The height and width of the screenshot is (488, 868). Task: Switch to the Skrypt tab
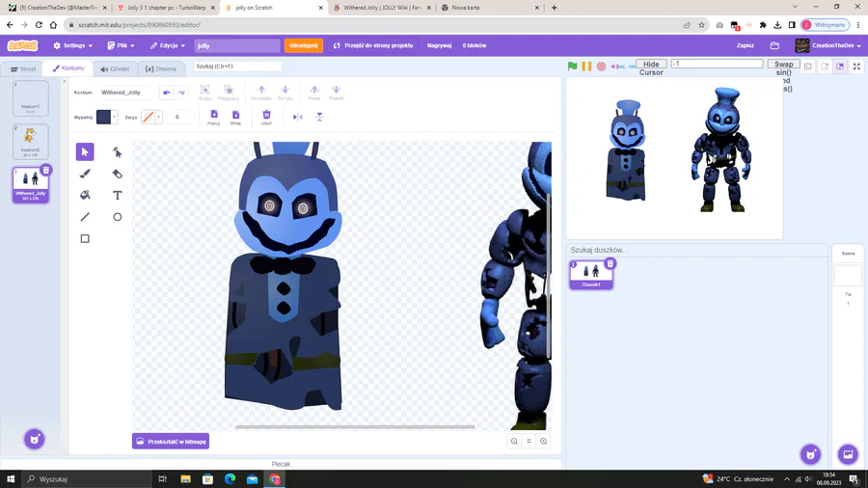23,69
